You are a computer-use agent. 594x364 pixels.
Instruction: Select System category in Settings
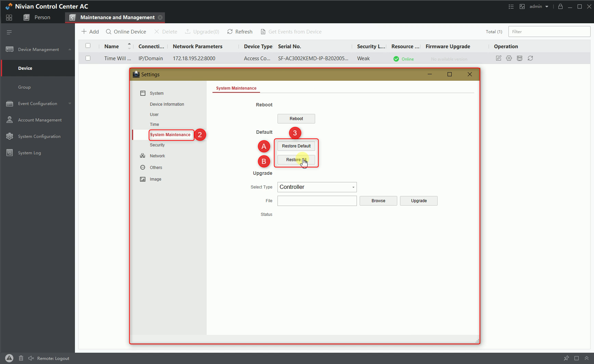click(156, 93)
